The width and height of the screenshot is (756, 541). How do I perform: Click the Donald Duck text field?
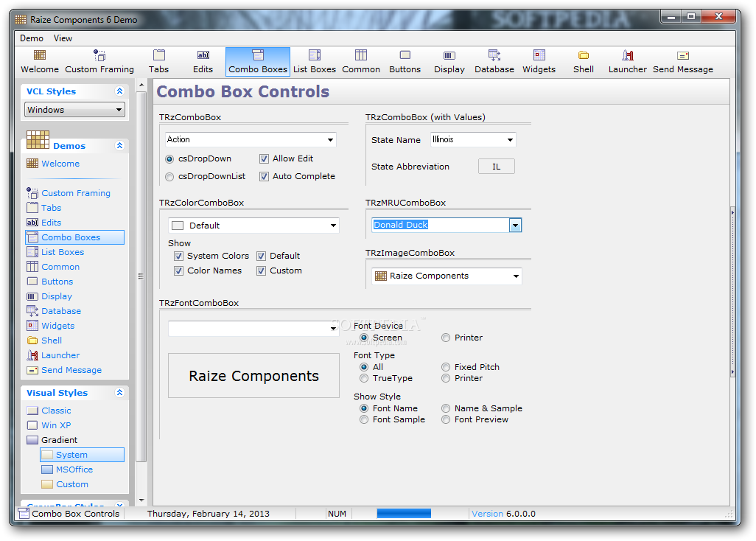(x=441, y=226)
